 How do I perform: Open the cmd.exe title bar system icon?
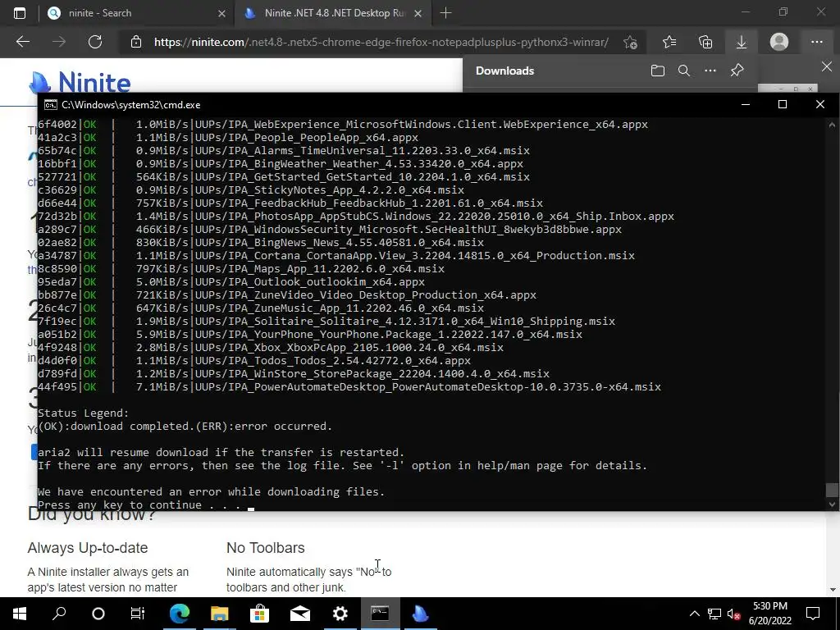50,105
